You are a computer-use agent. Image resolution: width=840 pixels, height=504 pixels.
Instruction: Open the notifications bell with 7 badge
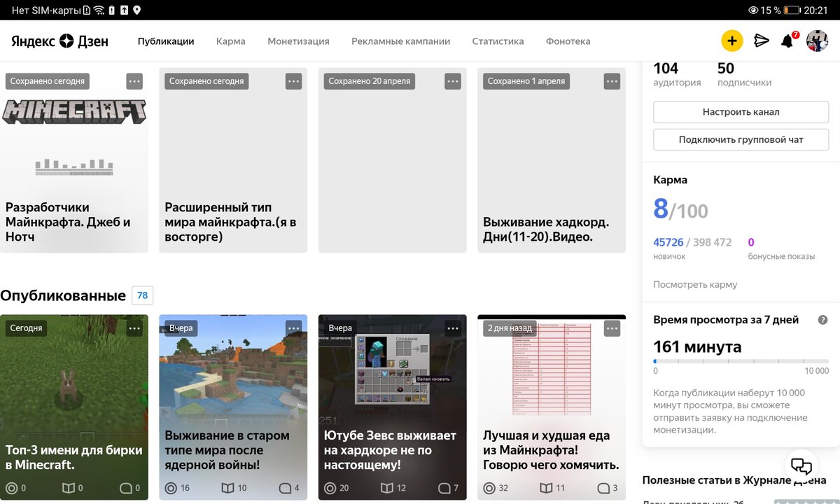[x=789, y=41]
